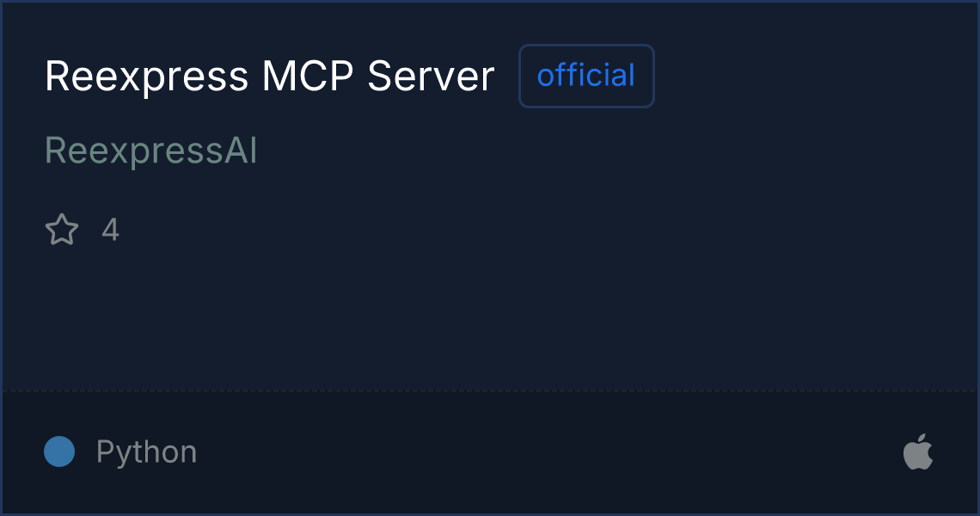Open the Reexpress MCP Server title
The image size is (980, 516).
pos(269,77)
